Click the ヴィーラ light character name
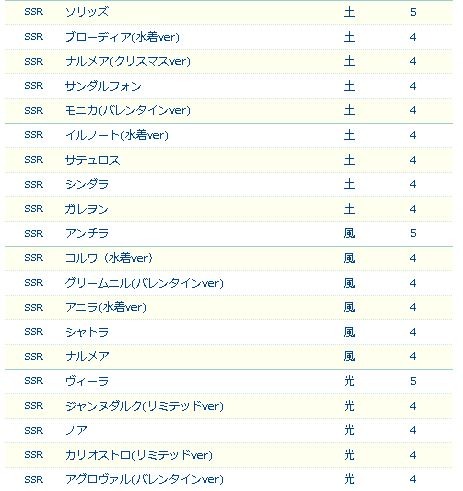463x491 pixels. [87, 381]
